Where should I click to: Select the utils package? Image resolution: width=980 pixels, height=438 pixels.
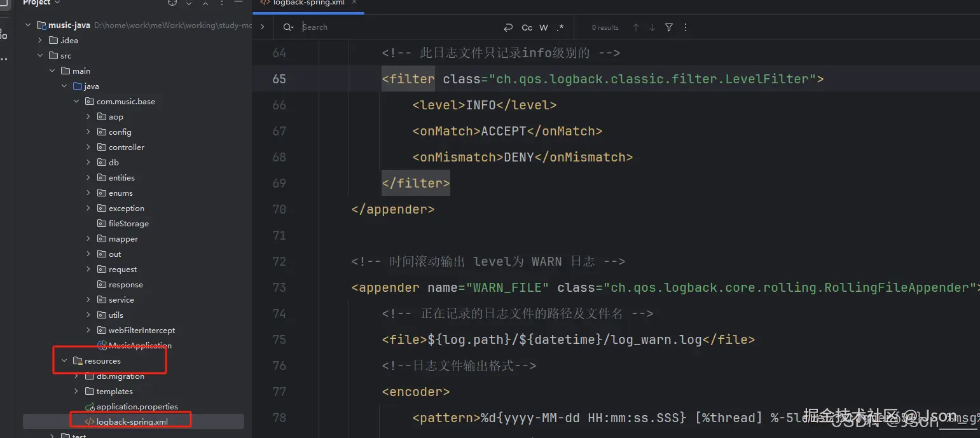pyautogui.click(x=116, y=315)
